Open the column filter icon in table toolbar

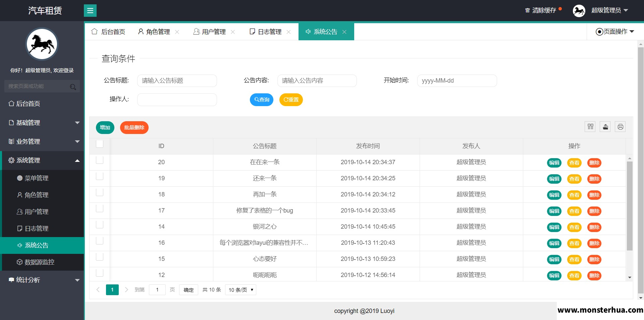590,127
